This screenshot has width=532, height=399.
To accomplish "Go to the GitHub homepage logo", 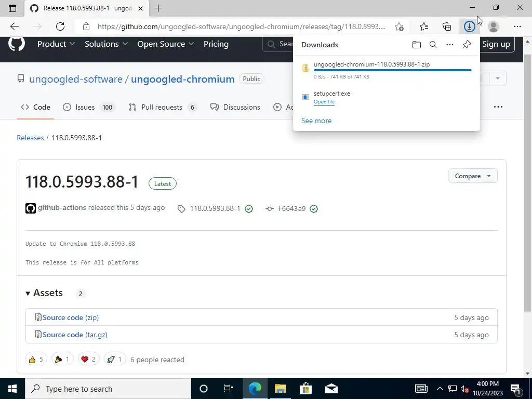I will coord(17,44).
